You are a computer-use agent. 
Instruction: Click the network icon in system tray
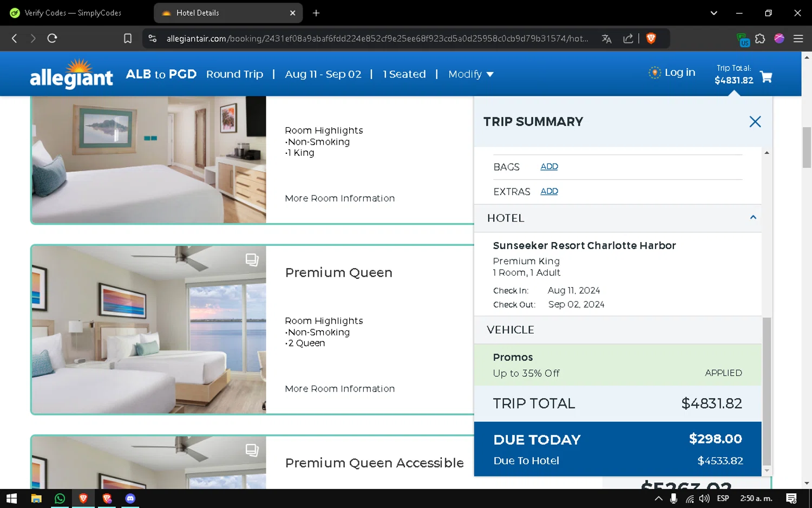point(689,498)
